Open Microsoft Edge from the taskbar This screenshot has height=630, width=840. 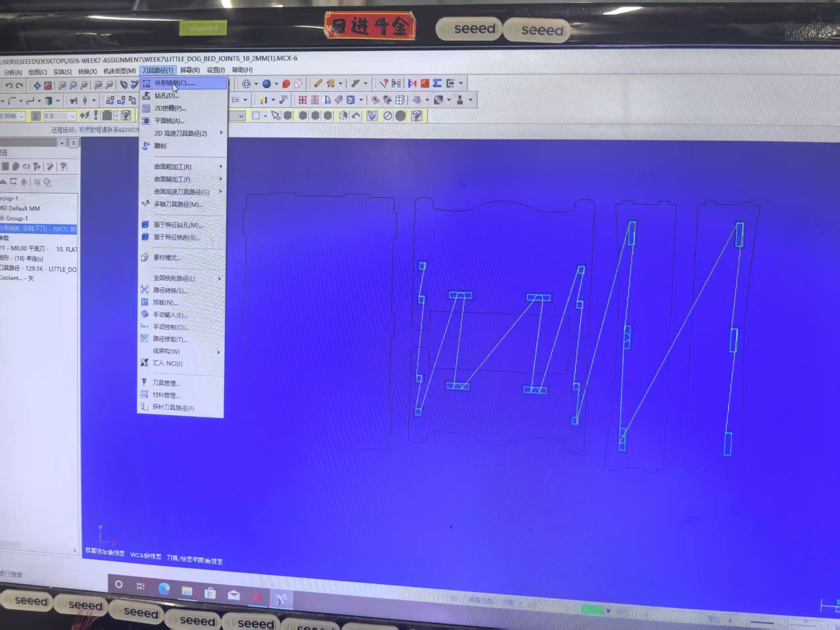(x=164, y=588)
